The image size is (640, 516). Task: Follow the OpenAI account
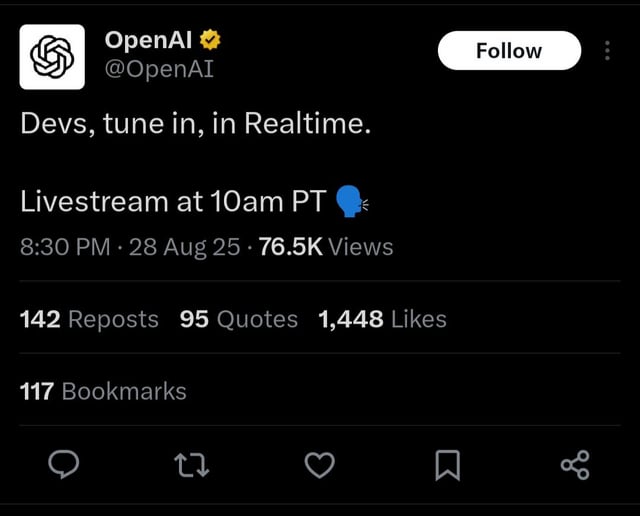click(x=509, y=51)
